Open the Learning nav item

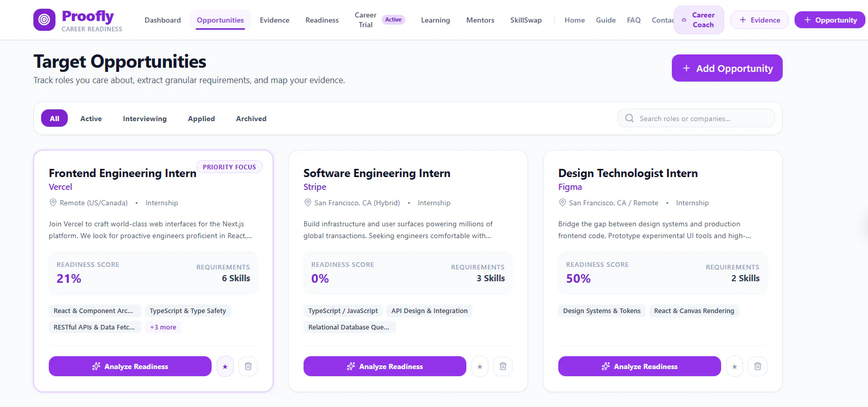pyautogui.click(x=436, y=20)
